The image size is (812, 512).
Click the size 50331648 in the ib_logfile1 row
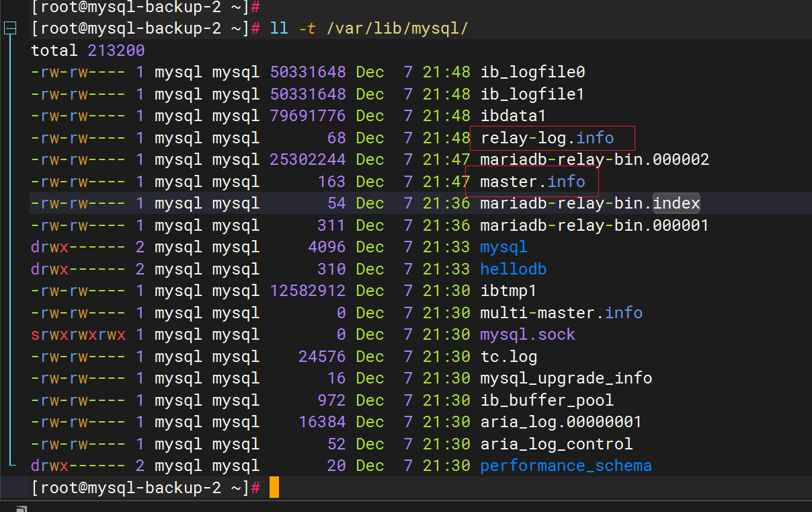[308, 94]
